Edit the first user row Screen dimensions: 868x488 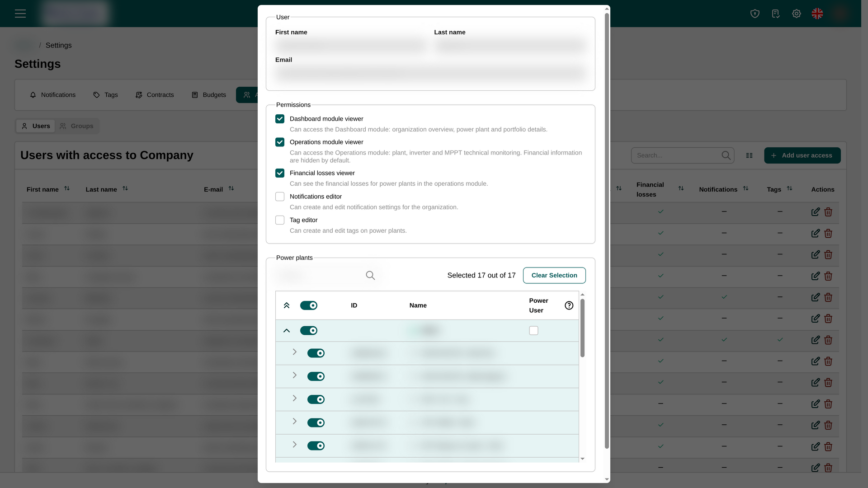[816, 212]
